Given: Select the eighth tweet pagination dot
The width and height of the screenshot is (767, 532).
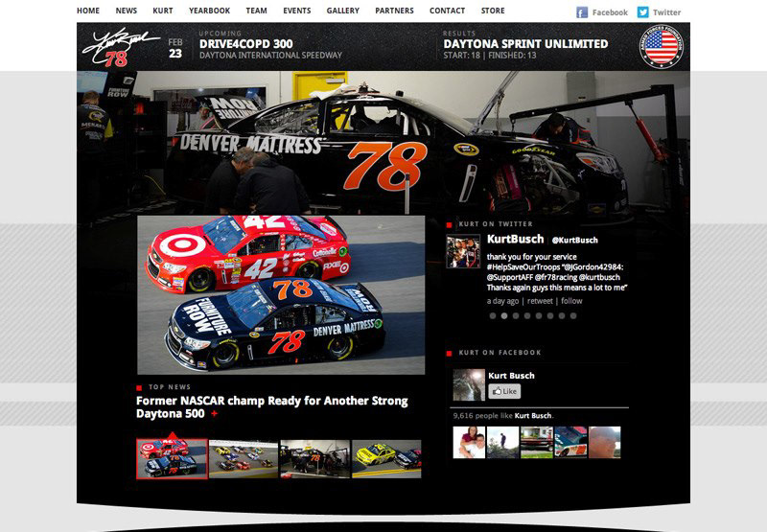Looking at the screenshot, I should point(573,316).
